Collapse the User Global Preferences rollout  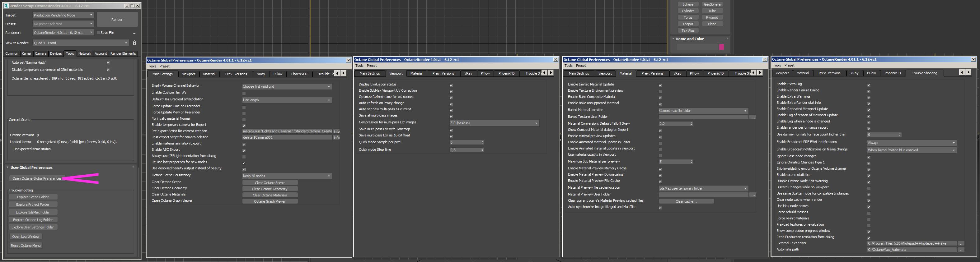click(x=31, y=168)
